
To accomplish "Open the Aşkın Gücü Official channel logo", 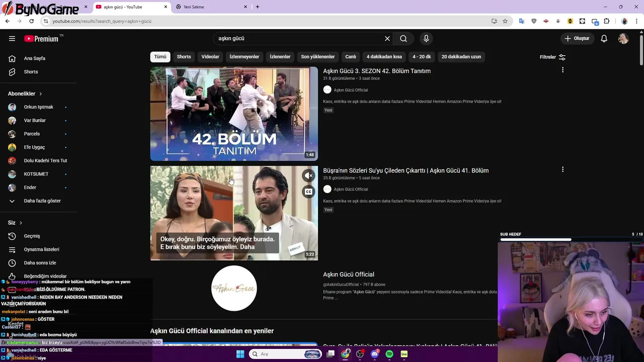I will pos(234,289).
